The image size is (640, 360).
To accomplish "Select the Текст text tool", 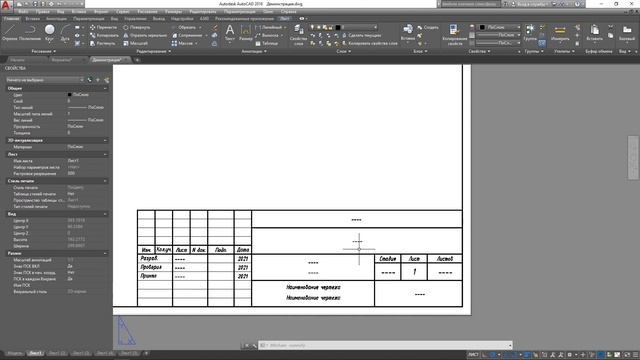I will [x=230, y=33].
